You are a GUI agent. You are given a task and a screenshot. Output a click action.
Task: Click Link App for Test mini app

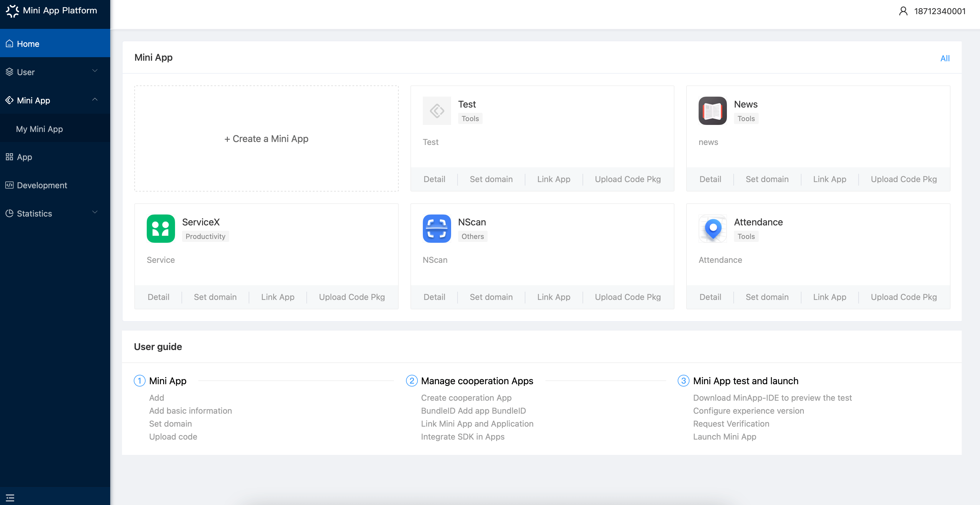pyautogui.click(x=554, y=179)
